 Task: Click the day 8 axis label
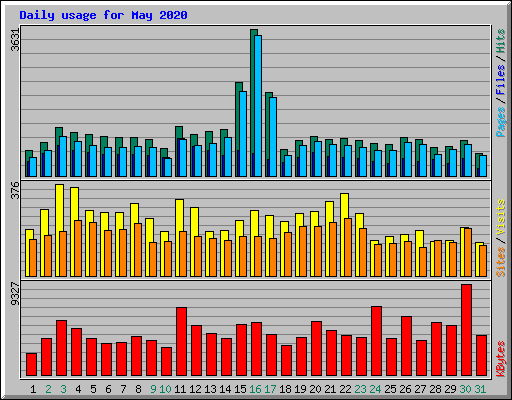138,389
